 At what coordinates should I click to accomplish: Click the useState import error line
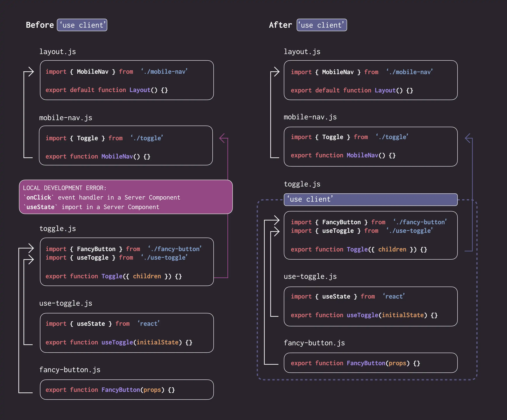coord(91,207)
